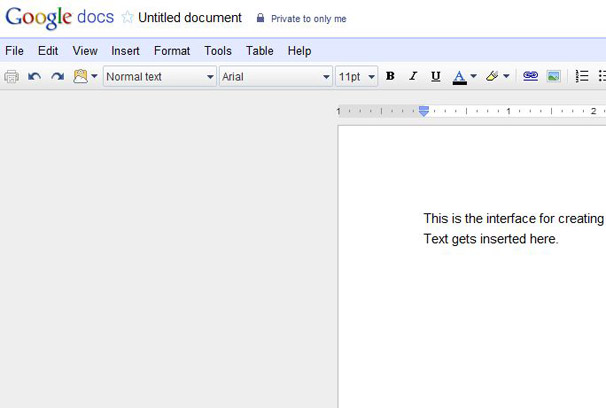Click the Insert image icon
The image size is (606, 408).
pyautogui.click(x=553, y=77)
